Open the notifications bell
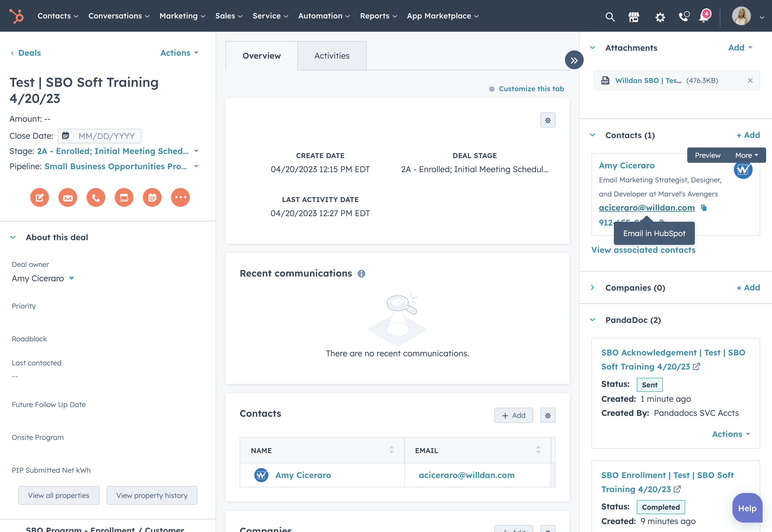The height and width of the screenshot is (532, 772). tap(704, 16)
